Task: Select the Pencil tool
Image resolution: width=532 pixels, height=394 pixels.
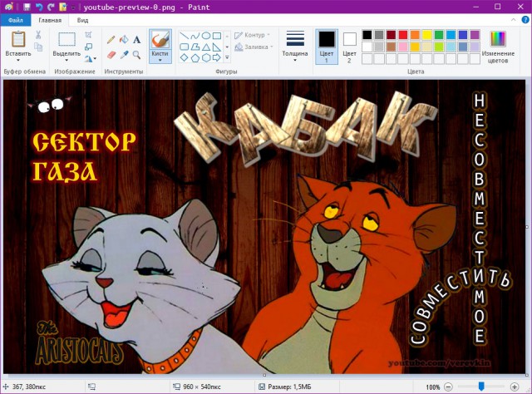Action: click(111, 40)
